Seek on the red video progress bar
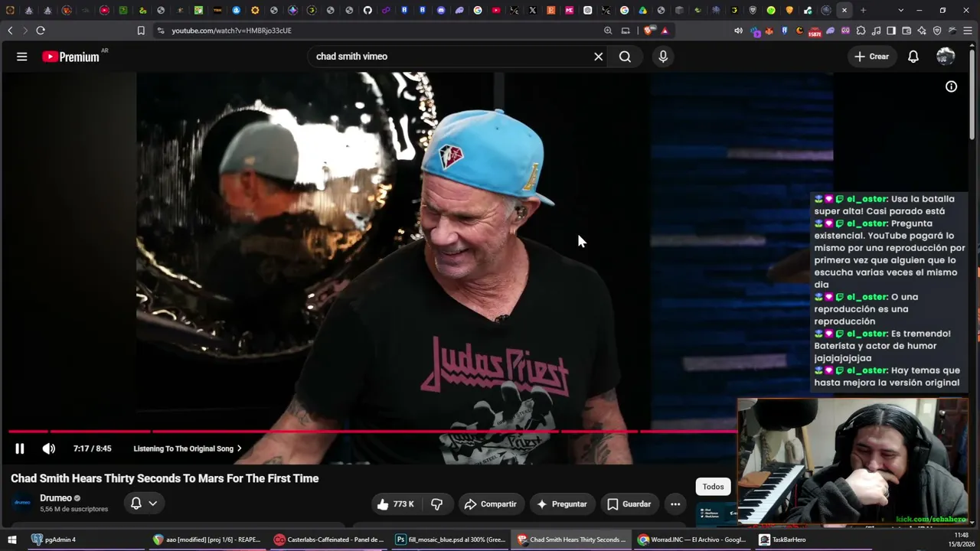The height and width of the screenshot is (551, 980). 372,432
